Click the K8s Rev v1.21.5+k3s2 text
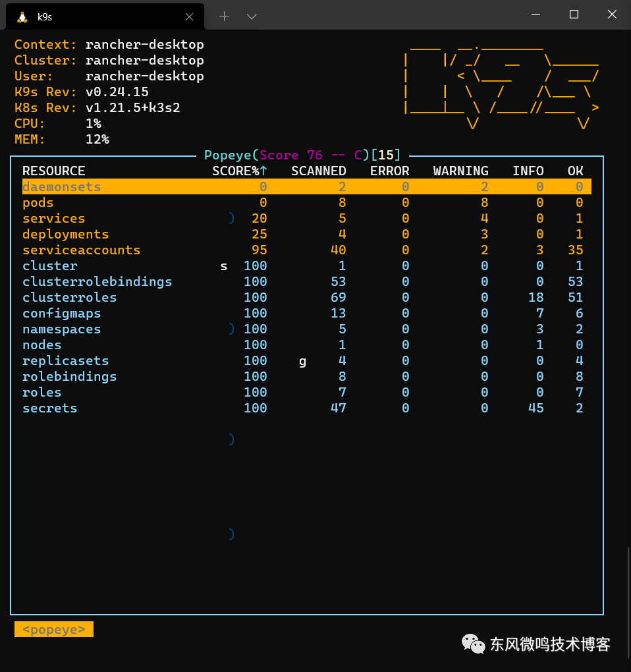Viewport: 631px width, 672px height. 97,108
